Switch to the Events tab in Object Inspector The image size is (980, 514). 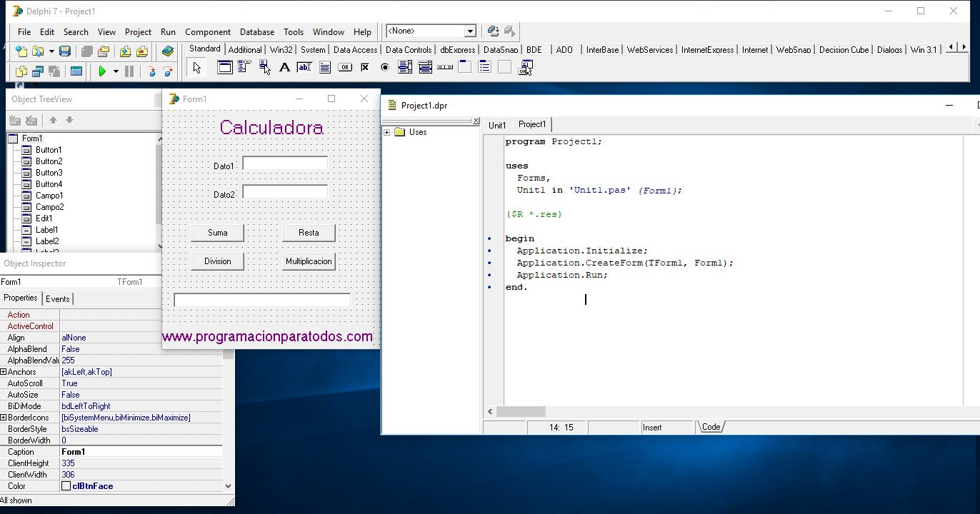(x=58, y=298)
